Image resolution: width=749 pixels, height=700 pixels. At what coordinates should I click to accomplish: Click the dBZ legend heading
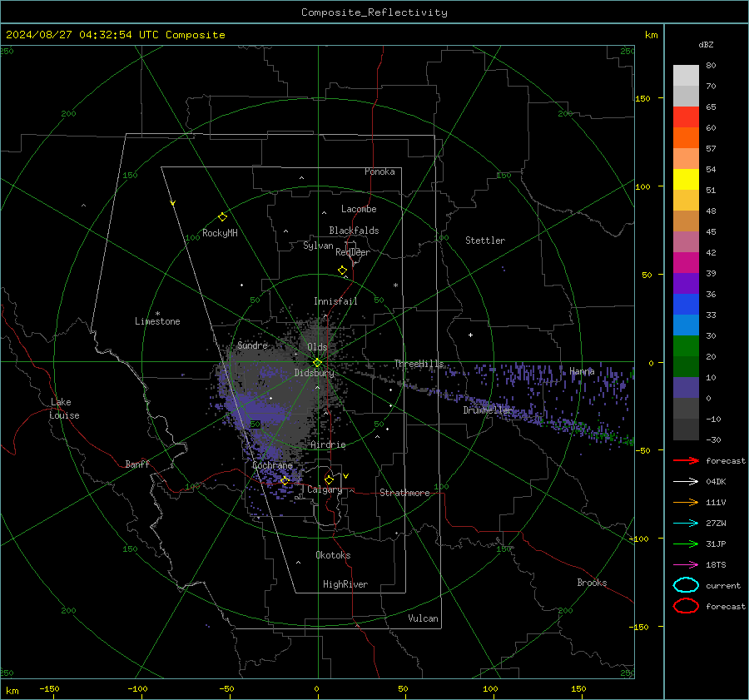click(706, 45)
